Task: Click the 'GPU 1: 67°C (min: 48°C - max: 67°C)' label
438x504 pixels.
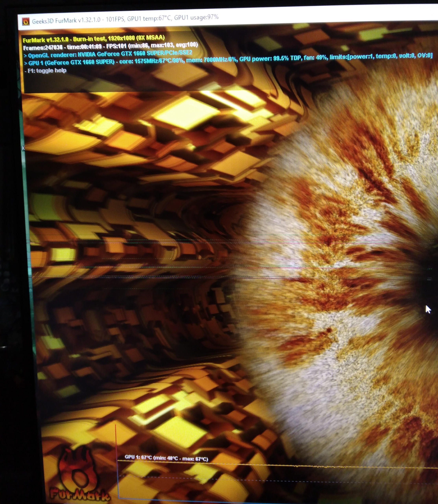Action: click(166, 458)
